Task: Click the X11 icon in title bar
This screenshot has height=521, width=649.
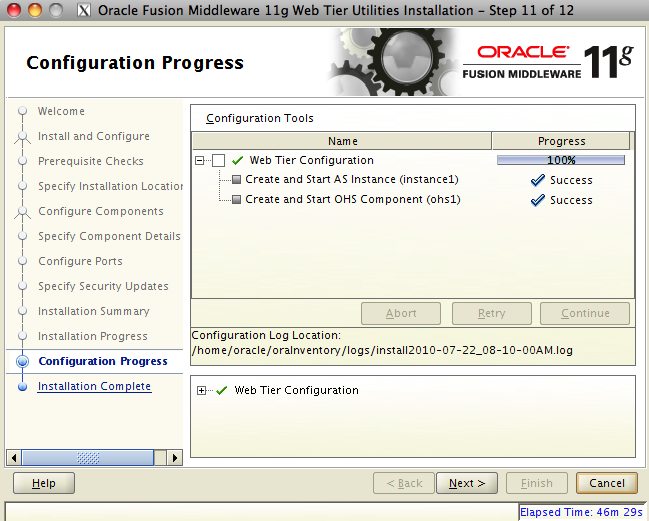Action: (x=84, y=10)
